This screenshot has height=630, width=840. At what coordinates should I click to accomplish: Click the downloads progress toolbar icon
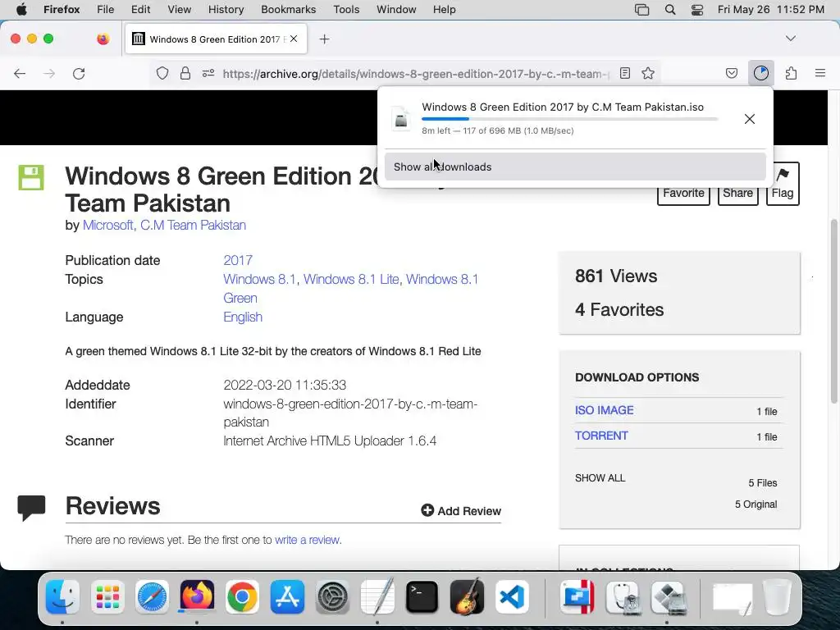coord(761,73)
